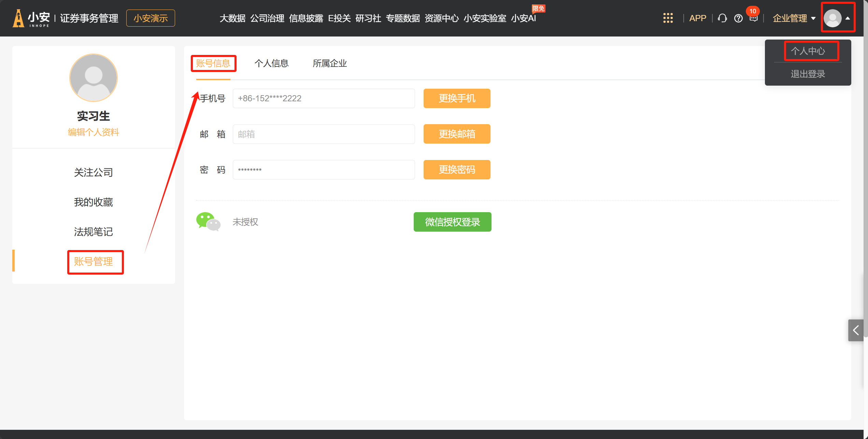Click the 小安 INHOPE logo
868x439 pixels.
(x=31, y=18)
